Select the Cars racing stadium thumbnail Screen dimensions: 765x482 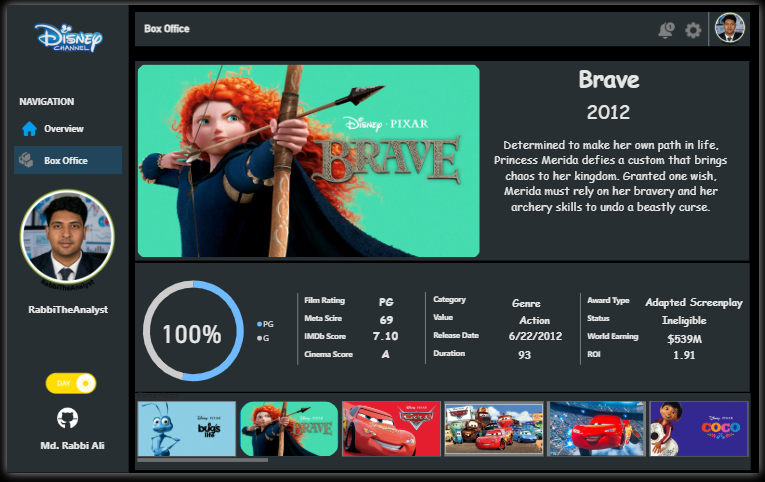pyautogui.click(x=596, y=429)
